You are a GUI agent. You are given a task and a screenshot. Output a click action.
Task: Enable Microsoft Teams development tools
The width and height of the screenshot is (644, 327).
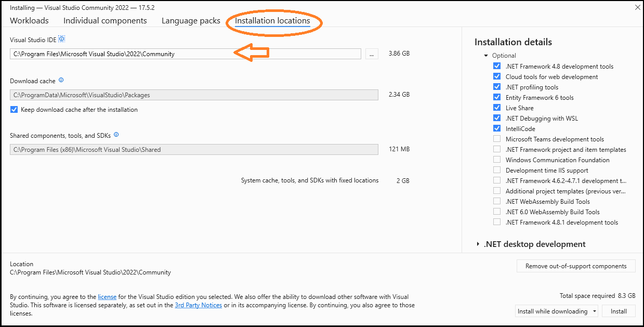pos(497,138)
